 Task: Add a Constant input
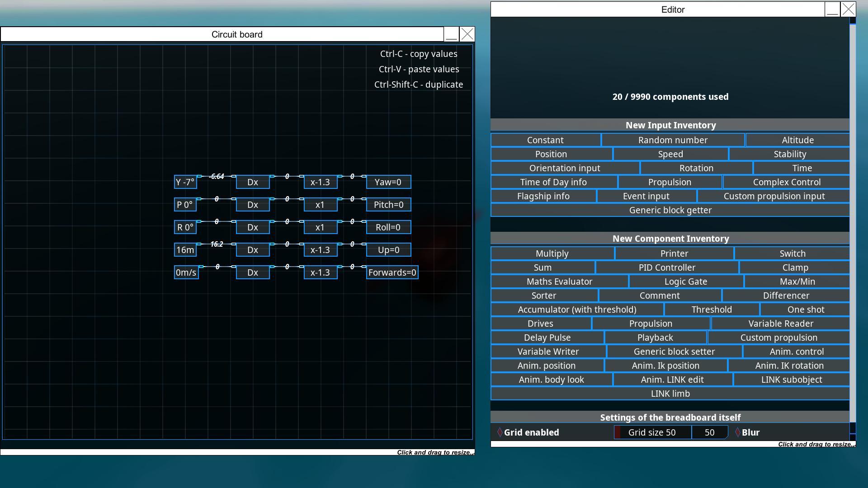pyautogui.click(x=545, y=140)
